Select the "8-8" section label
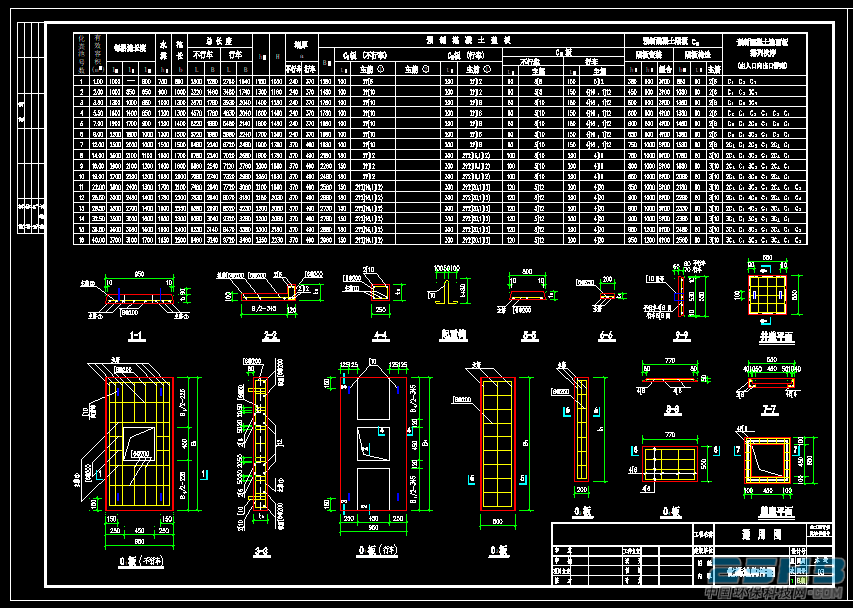The height and width of the screenshot is (608, 853). click(x=672, y=411)
